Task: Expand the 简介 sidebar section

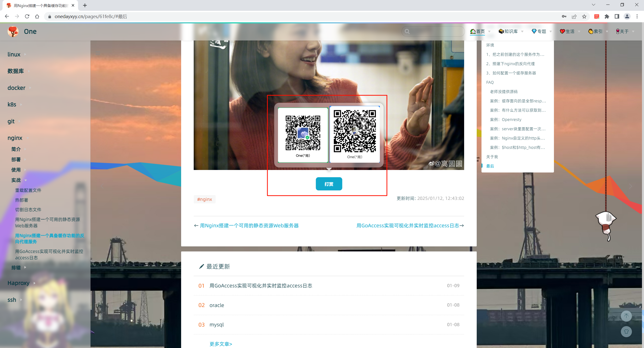Action: pos(19,149)
